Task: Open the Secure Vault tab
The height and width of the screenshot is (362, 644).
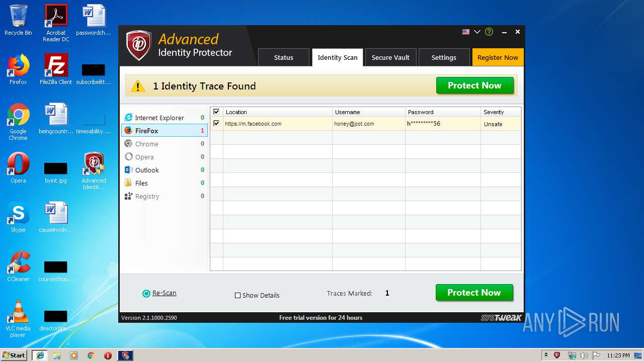Action: point(390,57)
